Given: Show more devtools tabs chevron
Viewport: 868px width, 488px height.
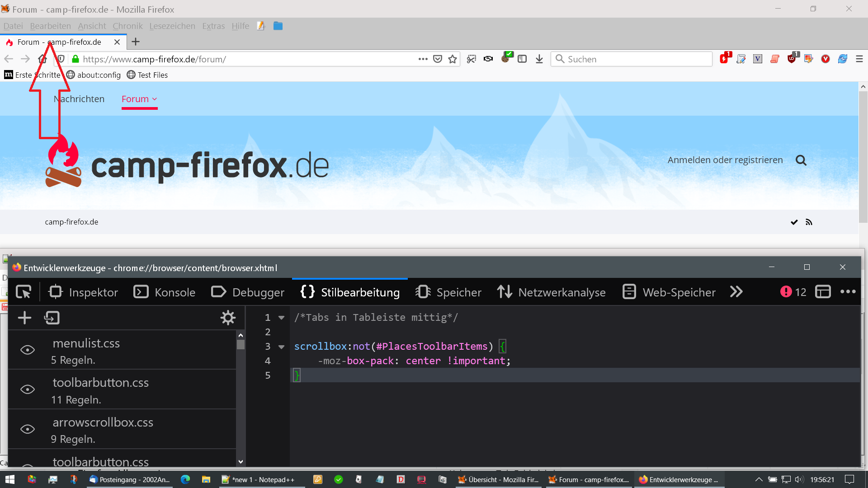Looking at the screenshot, I should tap(736, 292).
